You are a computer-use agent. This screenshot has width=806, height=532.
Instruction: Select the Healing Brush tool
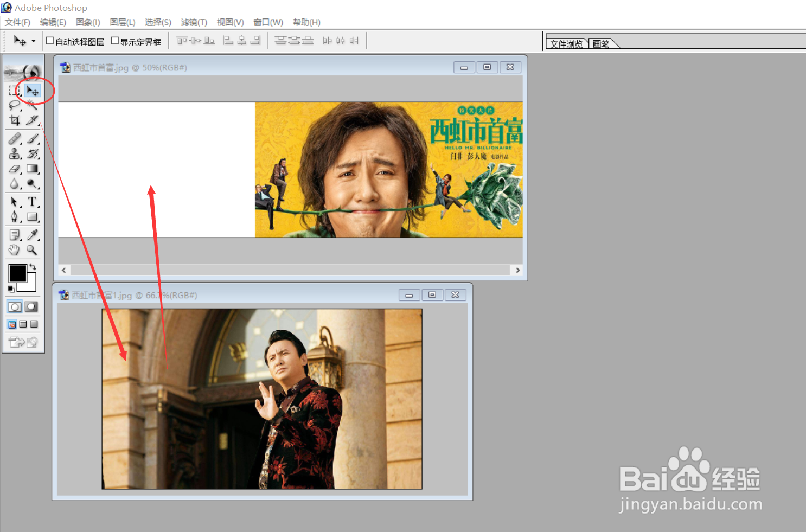[x=15, y=139]
